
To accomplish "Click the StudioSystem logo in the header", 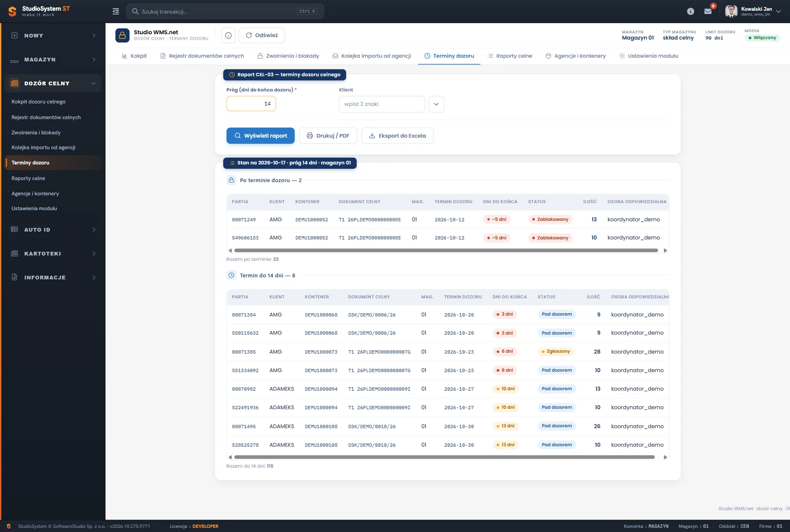I will pos(39,11).
